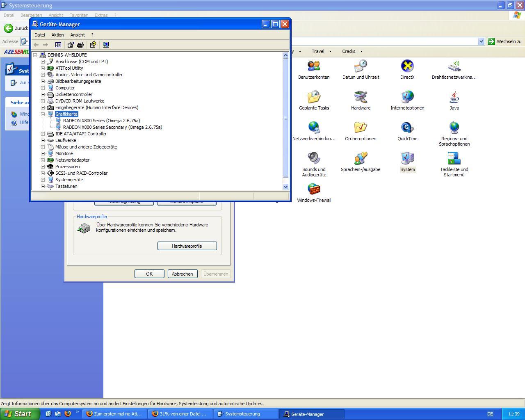Image resolution: width=525 pixels, height=420 pixels.
Task: Expand the Laufwerke tree node
Action: click(x=43, y=140)
